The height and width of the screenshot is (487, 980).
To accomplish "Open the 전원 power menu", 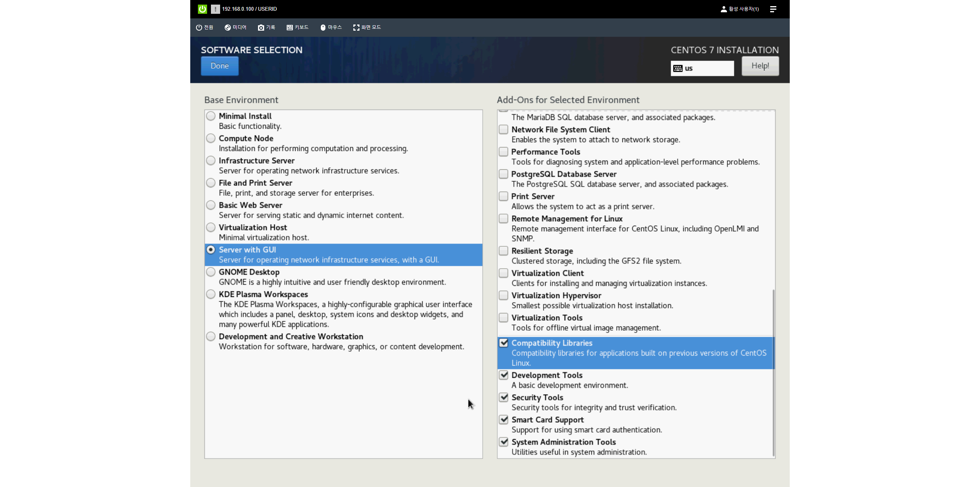I will click(204, 27).
